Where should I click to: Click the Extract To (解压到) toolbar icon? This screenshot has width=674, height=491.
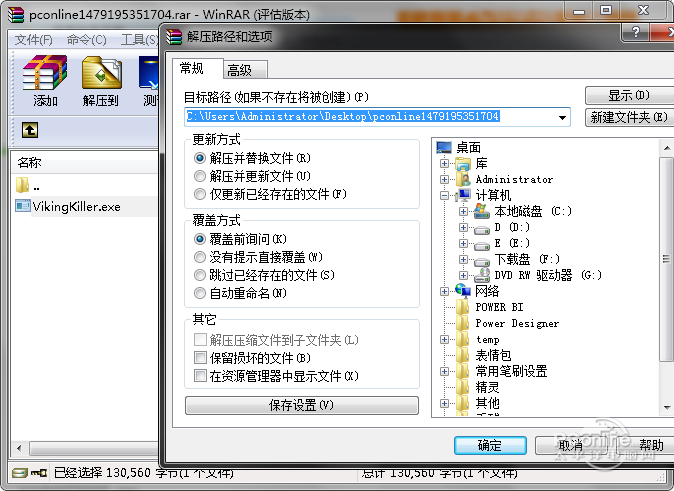(101, 72)
